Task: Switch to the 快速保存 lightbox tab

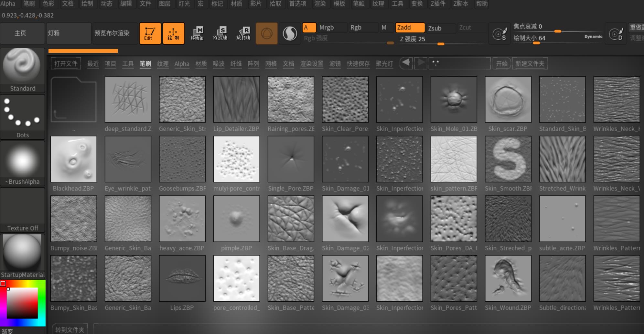Action: 358,63
